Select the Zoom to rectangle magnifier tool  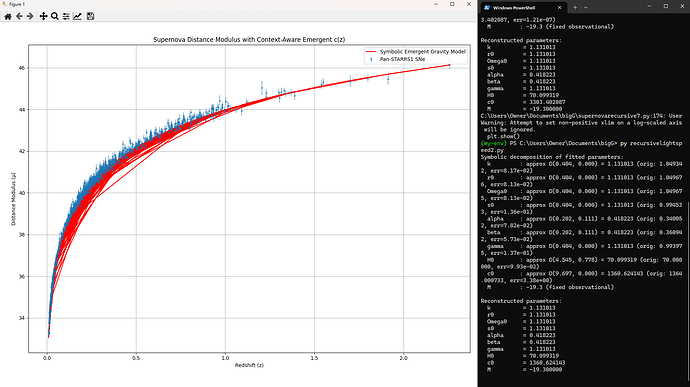pyautogui.click(x=55, y=16)
